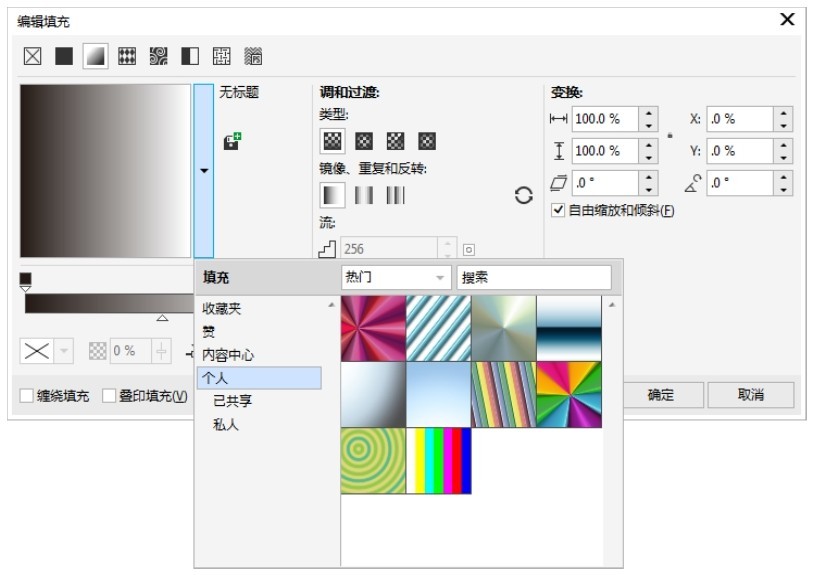Viewport: 813px width, 575px height.
Task: Click the 搜索 search field
Action: point(534,277)
